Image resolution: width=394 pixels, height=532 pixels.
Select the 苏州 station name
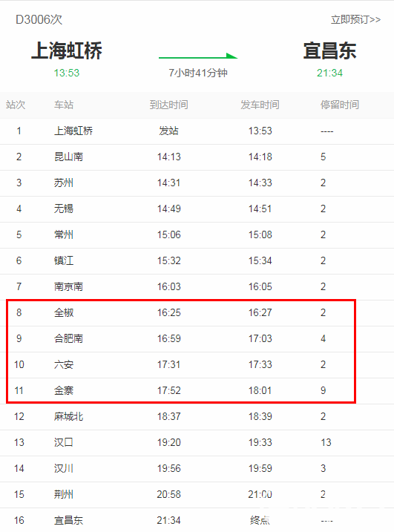(x=64, y=183)
